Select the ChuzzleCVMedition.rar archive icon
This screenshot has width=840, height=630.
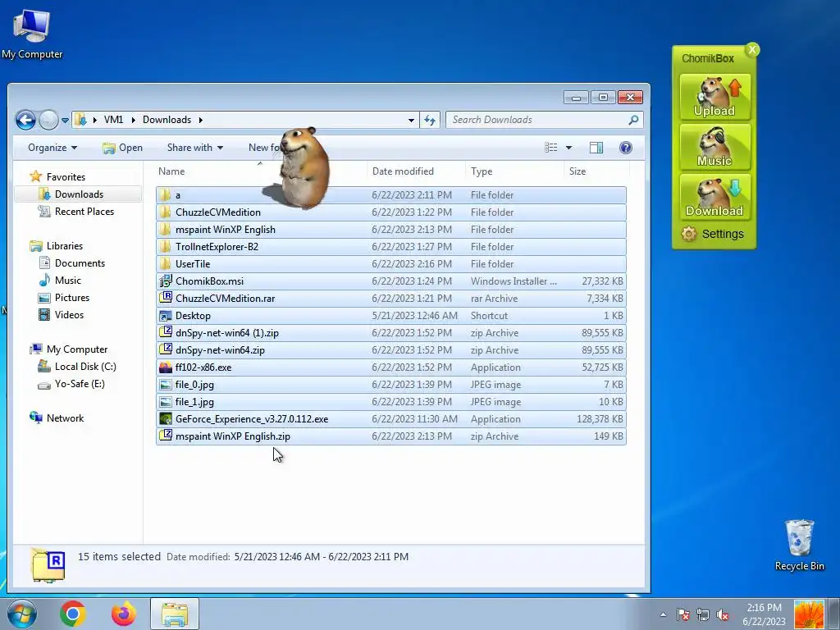coord(166,298)
